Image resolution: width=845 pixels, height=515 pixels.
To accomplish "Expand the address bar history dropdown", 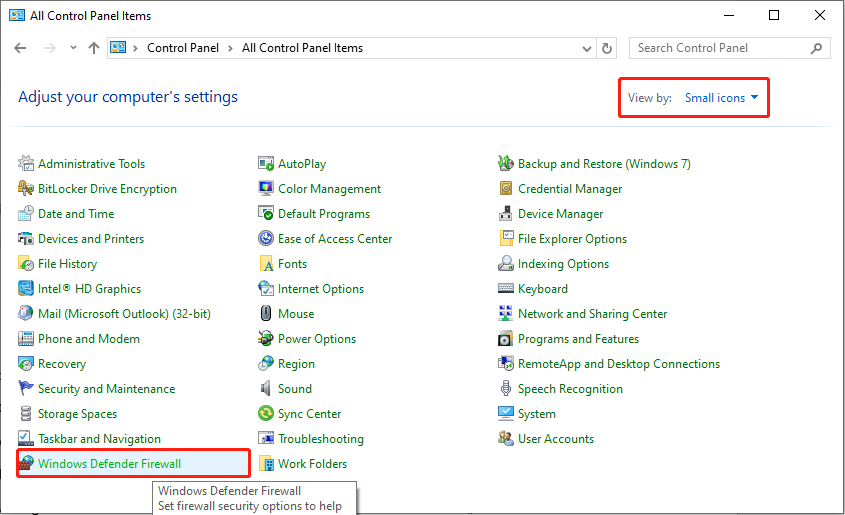I will click(587, 48).
